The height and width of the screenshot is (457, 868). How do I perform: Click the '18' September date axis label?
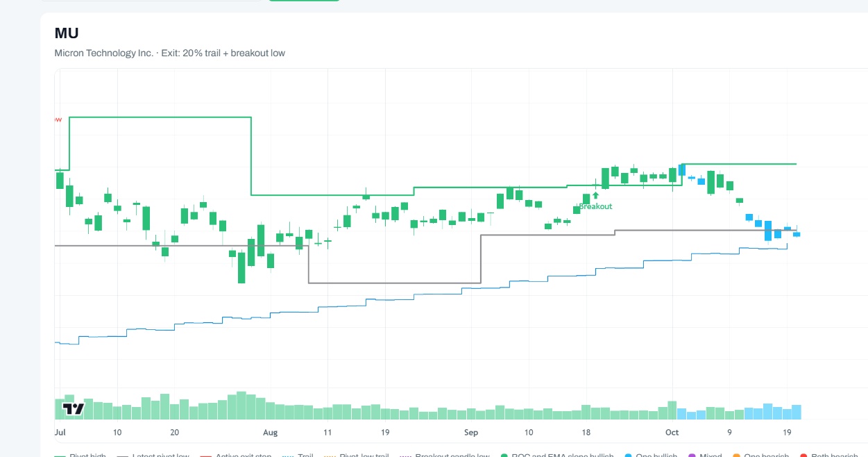(586, 432)
